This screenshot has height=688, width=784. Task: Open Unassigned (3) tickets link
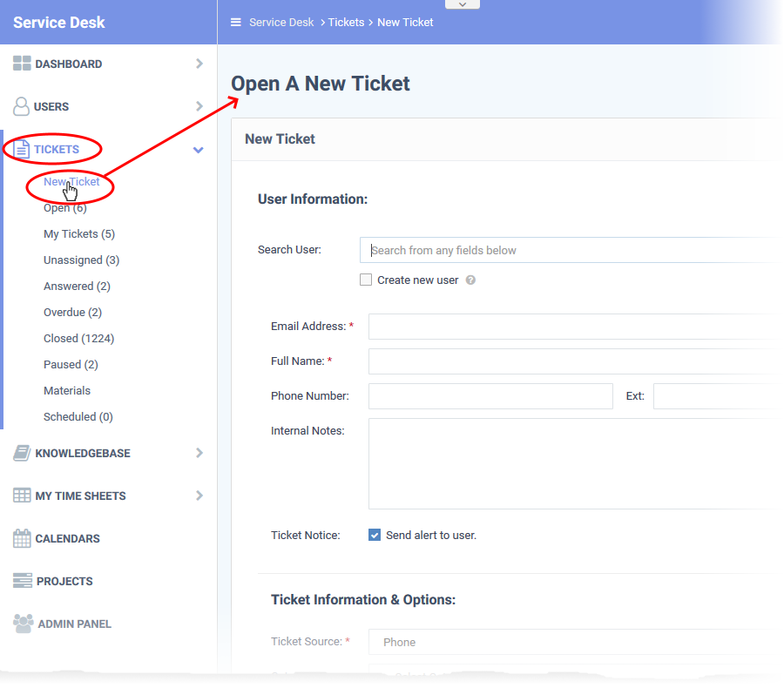[81, 260]
